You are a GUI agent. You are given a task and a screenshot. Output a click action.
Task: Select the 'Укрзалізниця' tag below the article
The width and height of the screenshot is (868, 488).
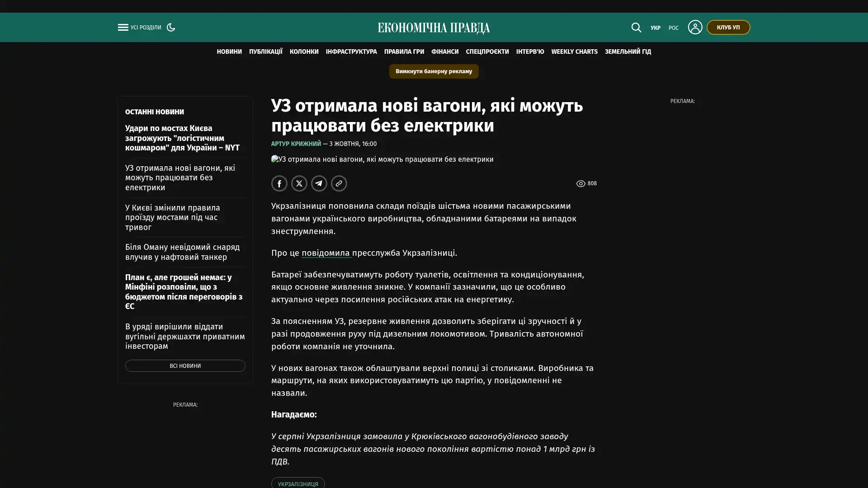(298, 483)
